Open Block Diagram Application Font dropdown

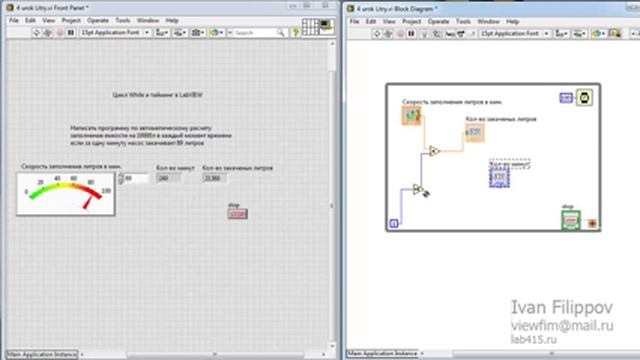coord(515,34)
